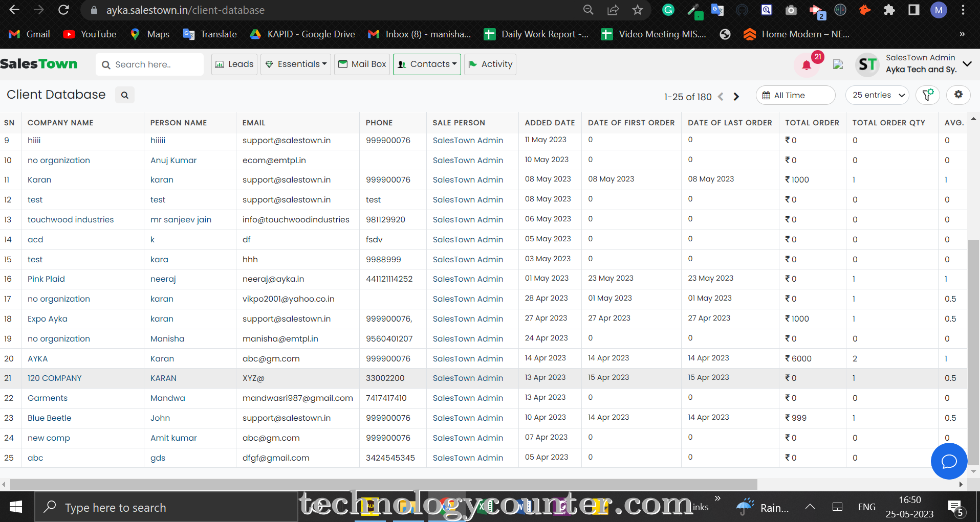
Task: Open the Chrome profile avatar M
Action: click(939, 10)
